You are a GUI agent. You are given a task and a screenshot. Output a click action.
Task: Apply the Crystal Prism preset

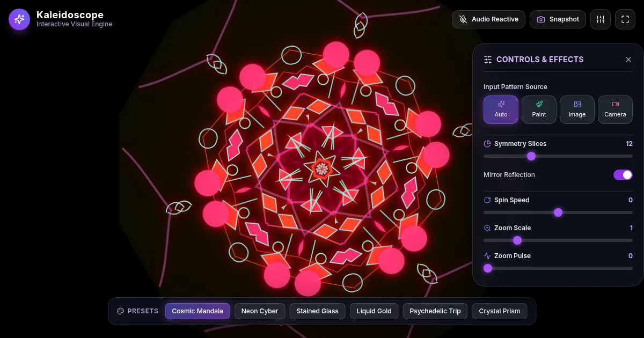coord(500,311)
